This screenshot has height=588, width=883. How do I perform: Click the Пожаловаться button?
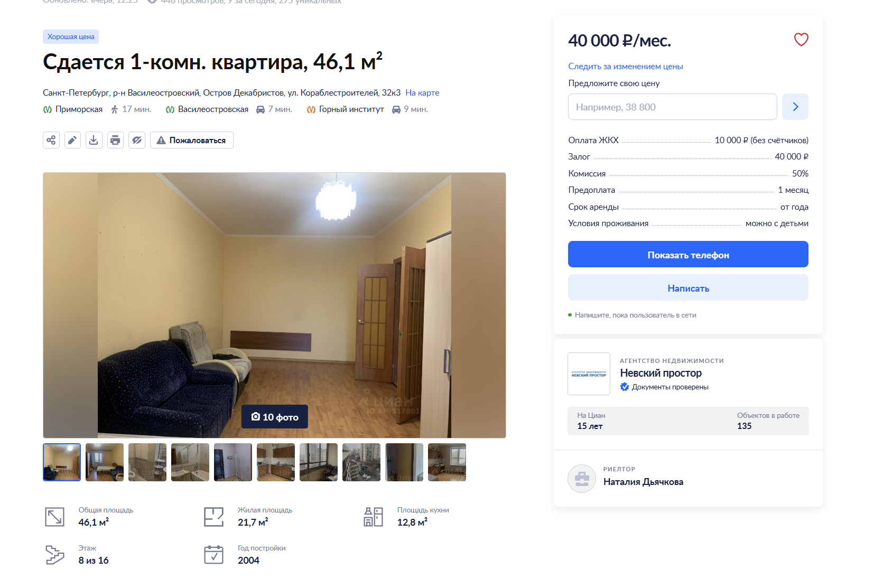(x=192, y=140)
